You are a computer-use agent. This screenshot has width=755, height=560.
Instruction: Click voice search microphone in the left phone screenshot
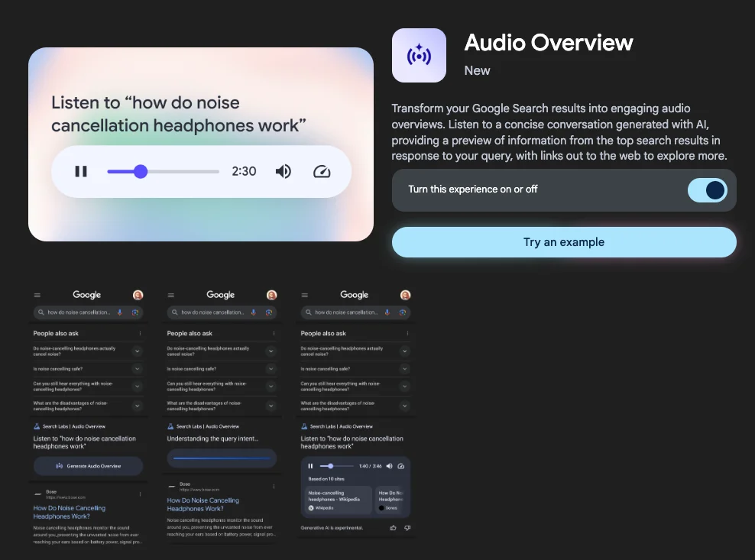click(120, 312)
